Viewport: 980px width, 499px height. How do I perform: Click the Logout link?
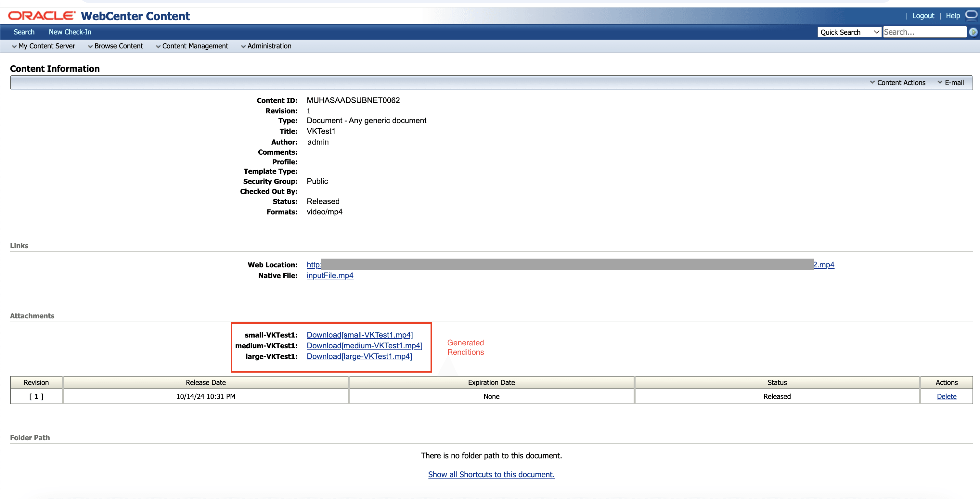923,16
